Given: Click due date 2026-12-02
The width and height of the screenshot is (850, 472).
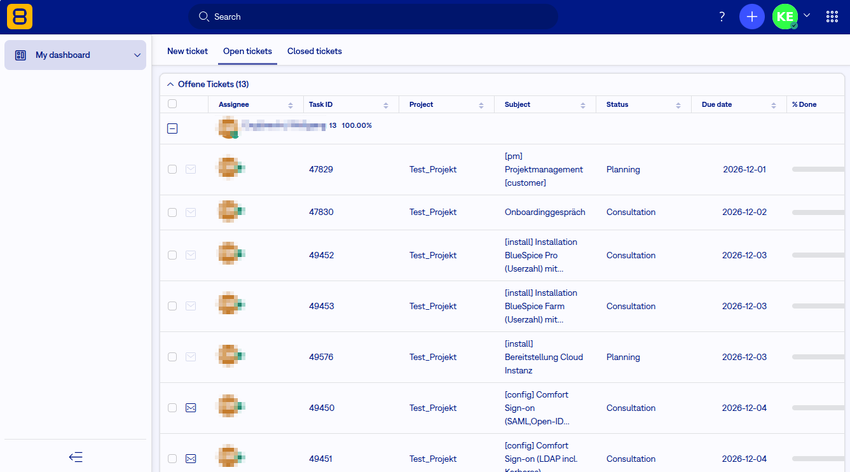Looking at the screenshot, I should [x=744, y=212].
